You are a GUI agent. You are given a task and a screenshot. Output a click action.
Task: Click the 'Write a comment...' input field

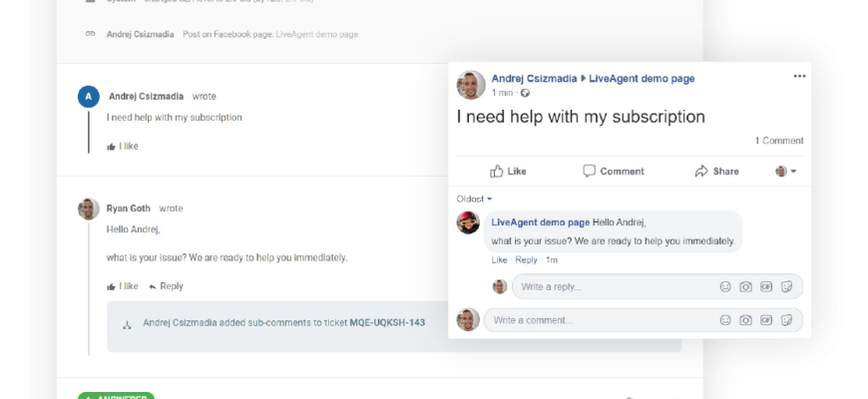coord(599,320)
